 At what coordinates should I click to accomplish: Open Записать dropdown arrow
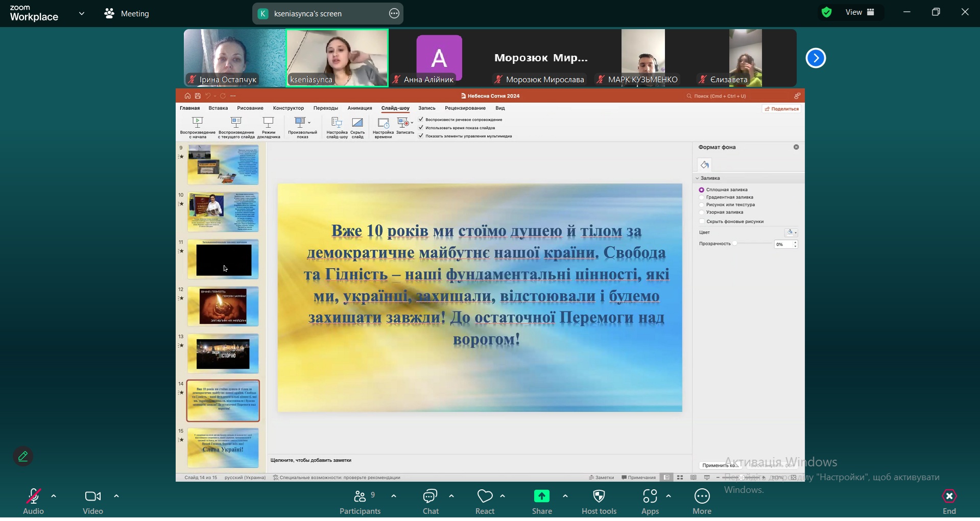coord(412,123)
